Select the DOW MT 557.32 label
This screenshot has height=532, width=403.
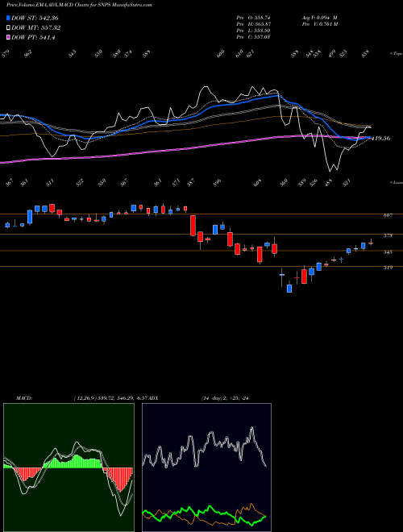pyautogui.click(x=36, y=28)
